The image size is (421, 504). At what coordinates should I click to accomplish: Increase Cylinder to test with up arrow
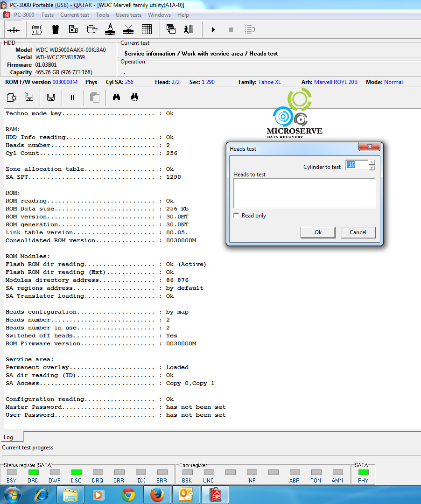[372, 162]
